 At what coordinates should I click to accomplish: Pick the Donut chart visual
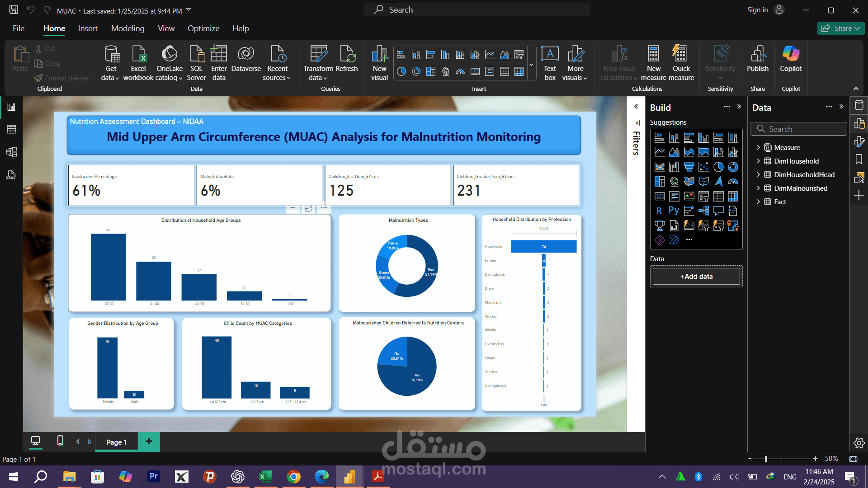pos(733,167)
